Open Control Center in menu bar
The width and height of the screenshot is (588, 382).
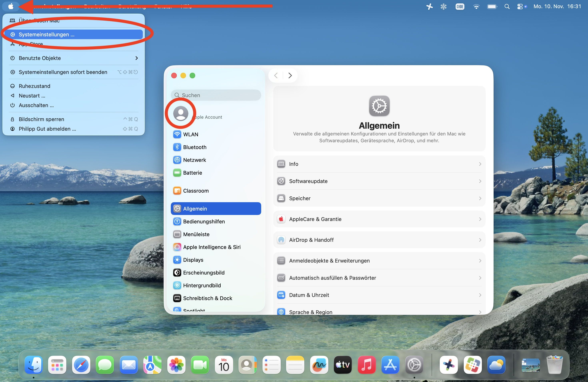(520, 7)
